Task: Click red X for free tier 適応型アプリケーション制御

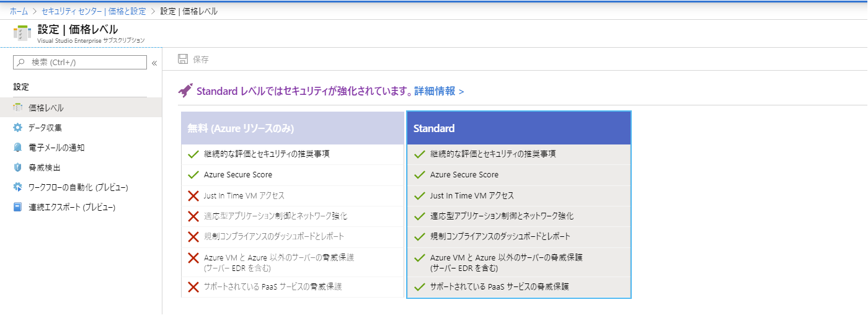Action: (193, 216)
